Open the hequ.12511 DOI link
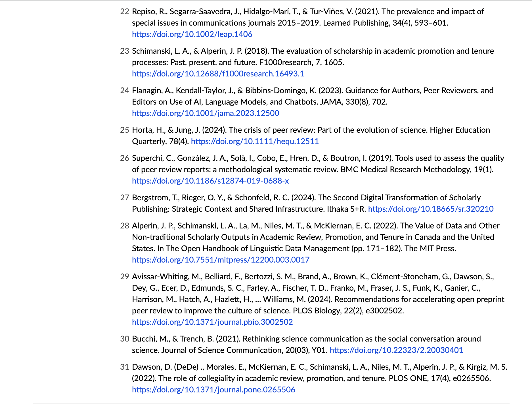 [x=255, y=142]
